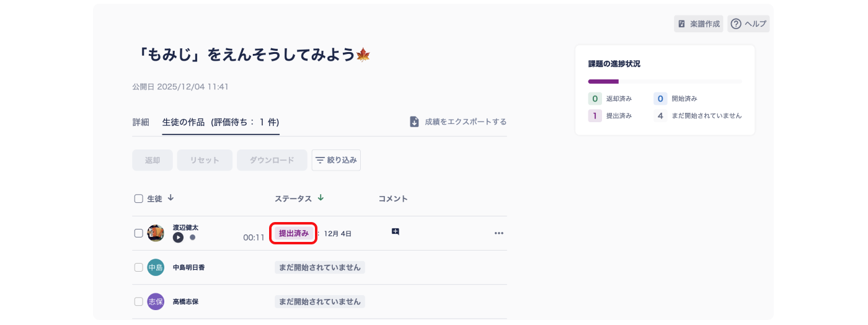Viewport: 868px width, 325px height.
Task: Sort by 生徒 column arrow
Action: [x=170, y=198]
